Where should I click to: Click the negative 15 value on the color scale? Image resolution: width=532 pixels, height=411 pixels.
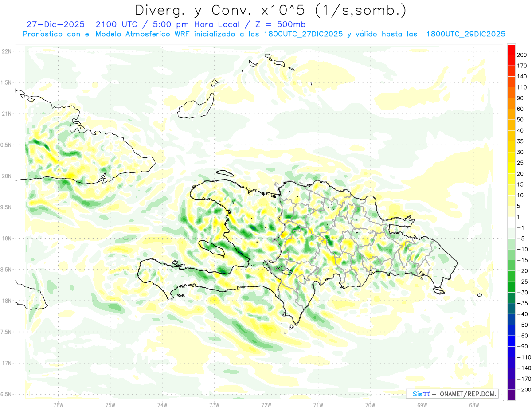522,260
